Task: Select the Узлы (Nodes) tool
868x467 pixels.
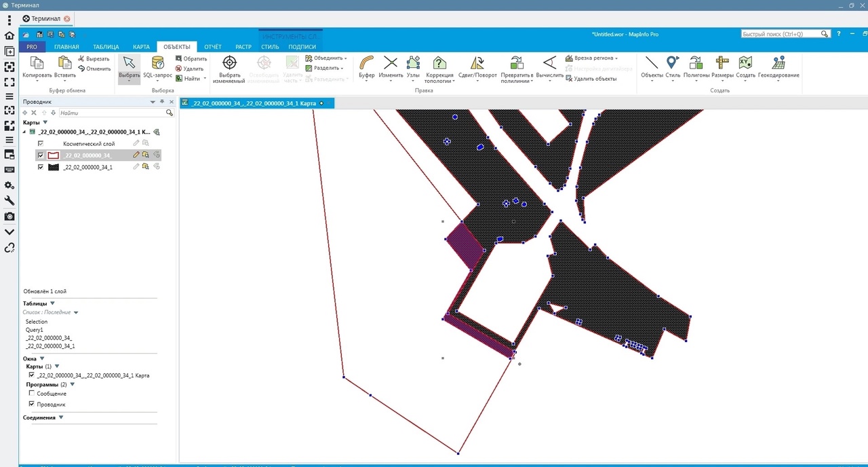Action: coord(413,64)
